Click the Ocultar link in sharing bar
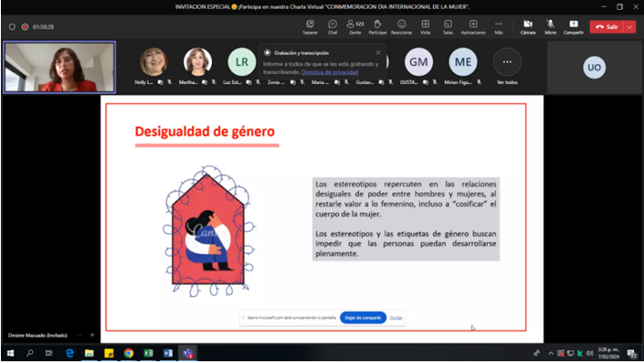Image resolution: width=644 pixels, height=363 pixels. [x=396, y=317]
